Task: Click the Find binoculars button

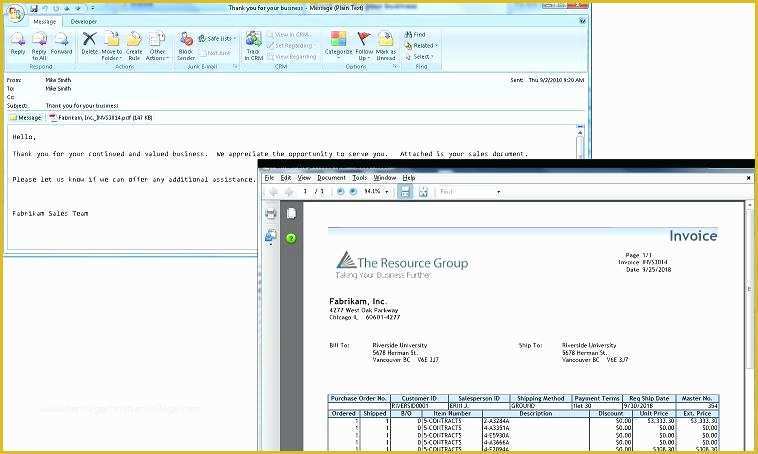Action: [x=415, y=35]
